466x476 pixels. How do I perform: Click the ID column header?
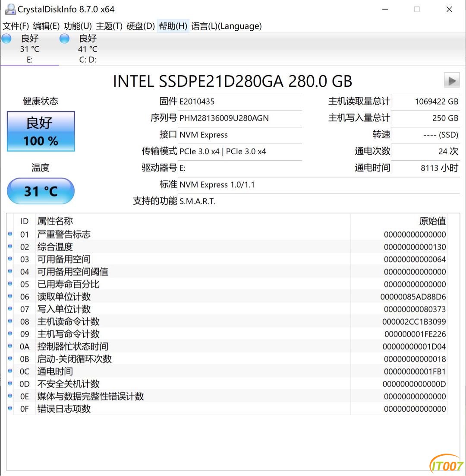25,221
